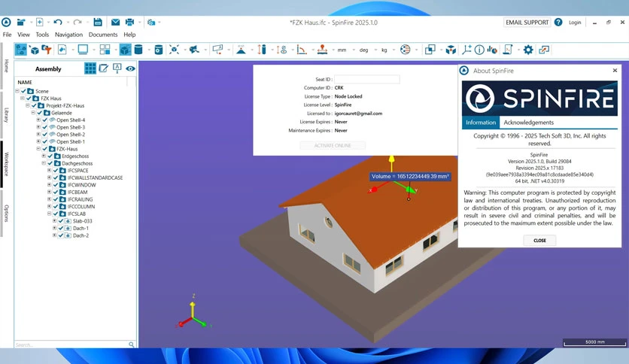
Task: Click the Assembly tree search field
Action: [x=71, y=344]
